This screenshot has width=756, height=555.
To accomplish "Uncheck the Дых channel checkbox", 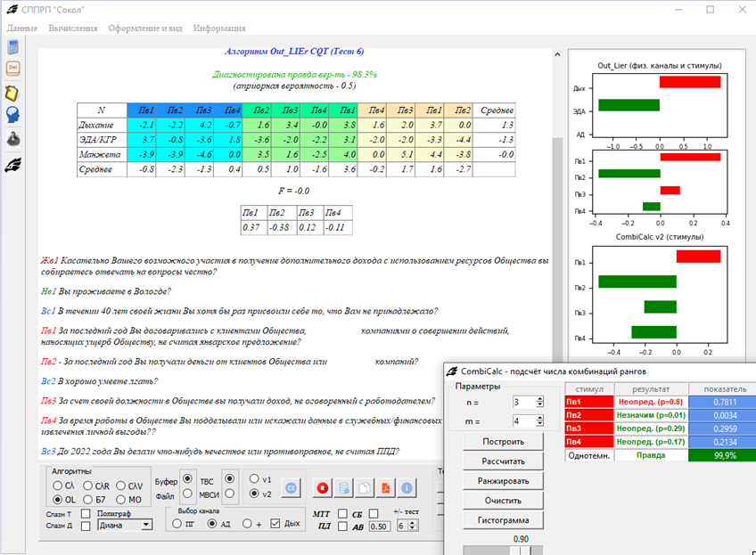I will tap(275, 524).
